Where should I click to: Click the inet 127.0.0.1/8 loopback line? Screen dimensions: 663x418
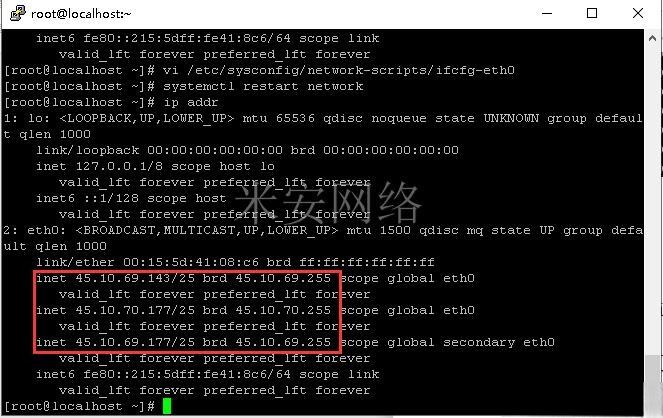pyautogui.click(x=155, y=166)
